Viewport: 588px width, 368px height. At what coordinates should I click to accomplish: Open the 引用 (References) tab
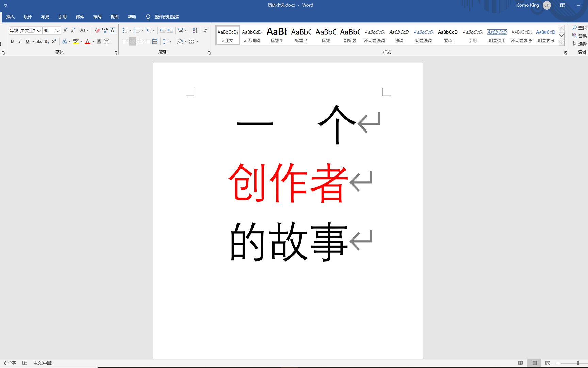pyautogui.click(x=63, y=17)
